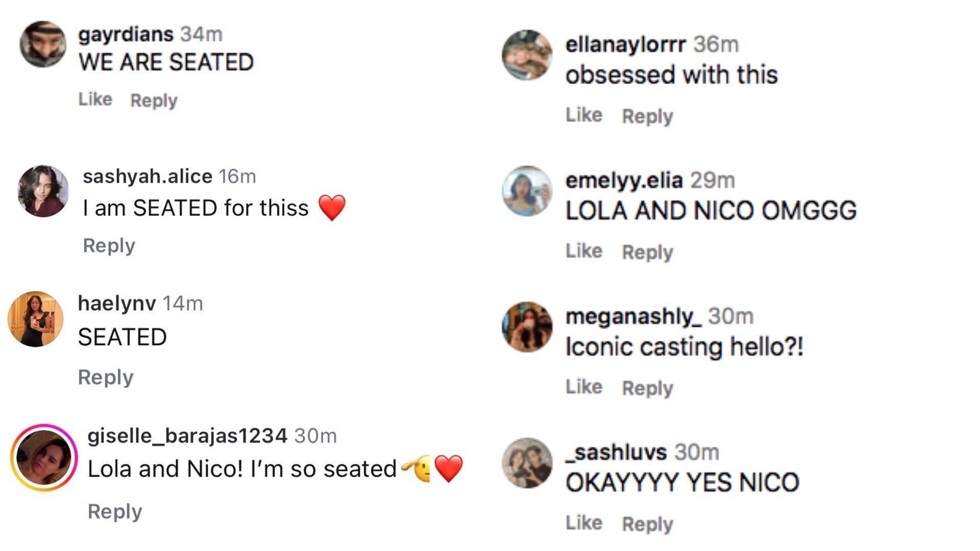Screen dimensions: 980x551
Task: Open the ellanaylorrr username link
Action: pos(625,44)
